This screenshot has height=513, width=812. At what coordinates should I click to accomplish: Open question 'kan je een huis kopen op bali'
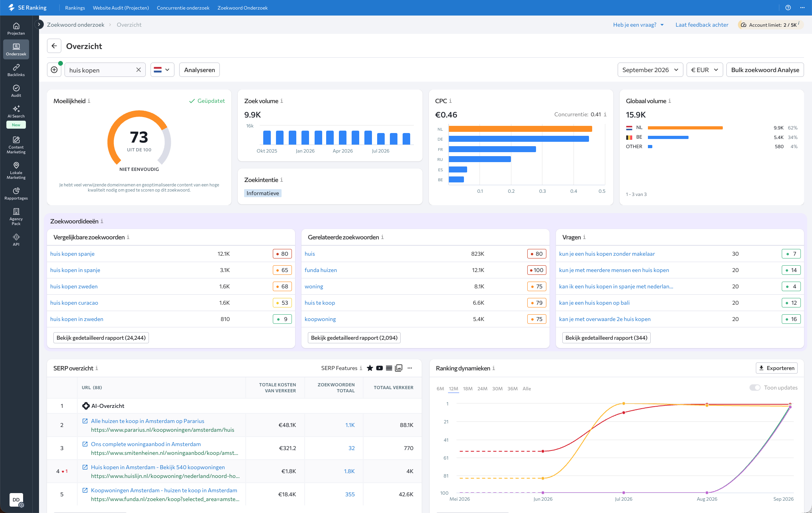(x=594, y=303)
